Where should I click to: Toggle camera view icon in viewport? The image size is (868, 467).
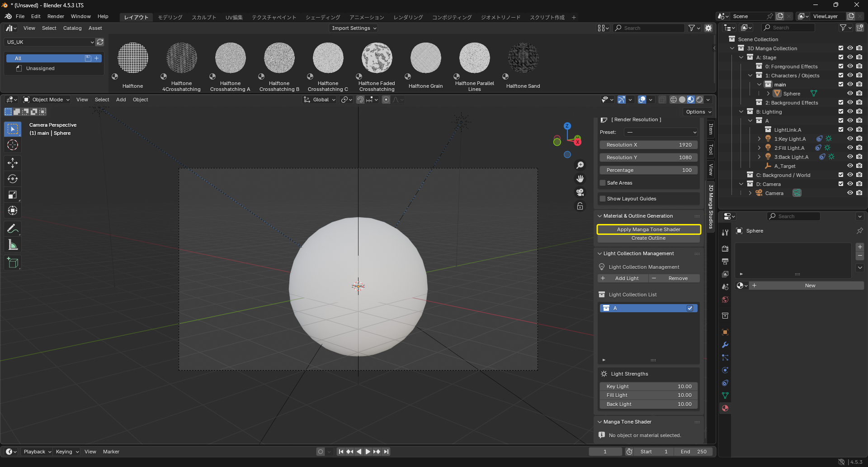pyautogui.click(x=580, y=192)
